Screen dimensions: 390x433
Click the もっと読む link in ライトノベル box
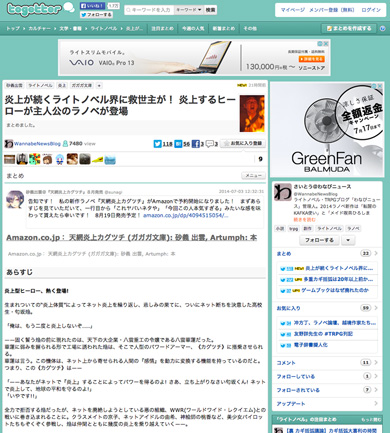[371, 420]
